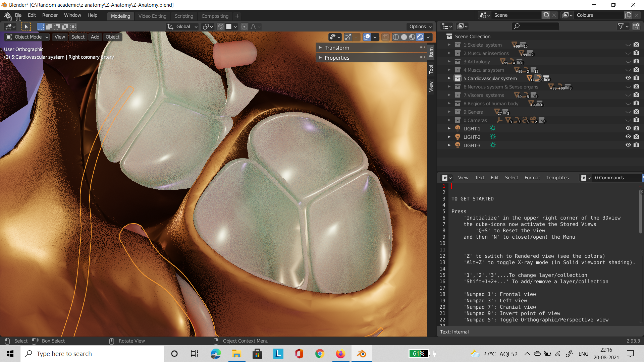Screen dimensions: 644x362
Task: Choose 'Invert existing selection' mode icon
Action: [65, 26]
